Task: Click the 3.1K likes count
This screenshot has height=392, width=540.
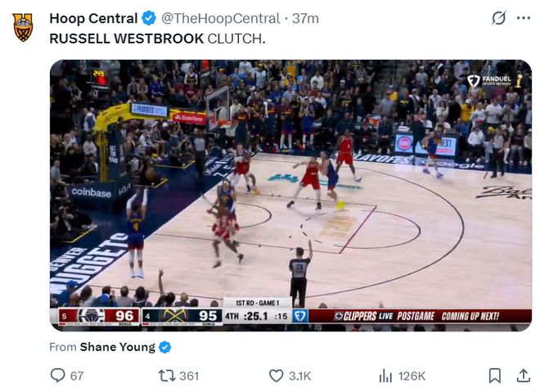Action: click(299, 376)
